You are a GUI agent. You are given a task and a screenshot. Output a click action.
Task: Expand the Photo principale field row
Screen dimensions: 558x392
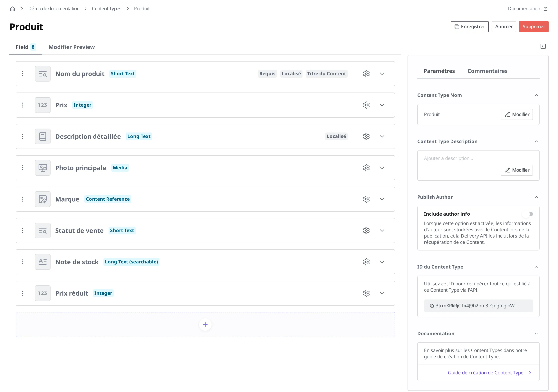click(382, 168)
